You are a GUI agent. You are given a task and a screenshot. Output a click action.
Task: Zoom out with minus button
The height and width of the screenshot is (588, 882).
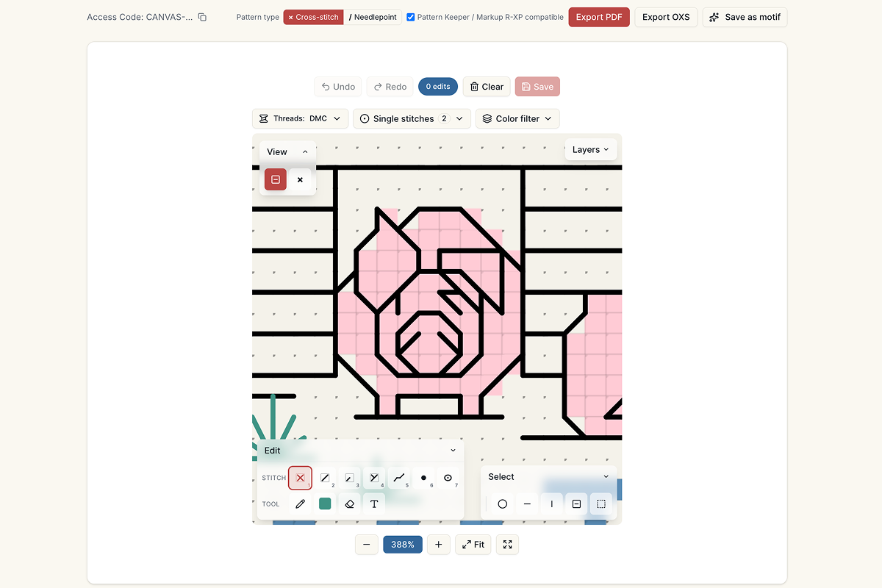tap(366, 545)
